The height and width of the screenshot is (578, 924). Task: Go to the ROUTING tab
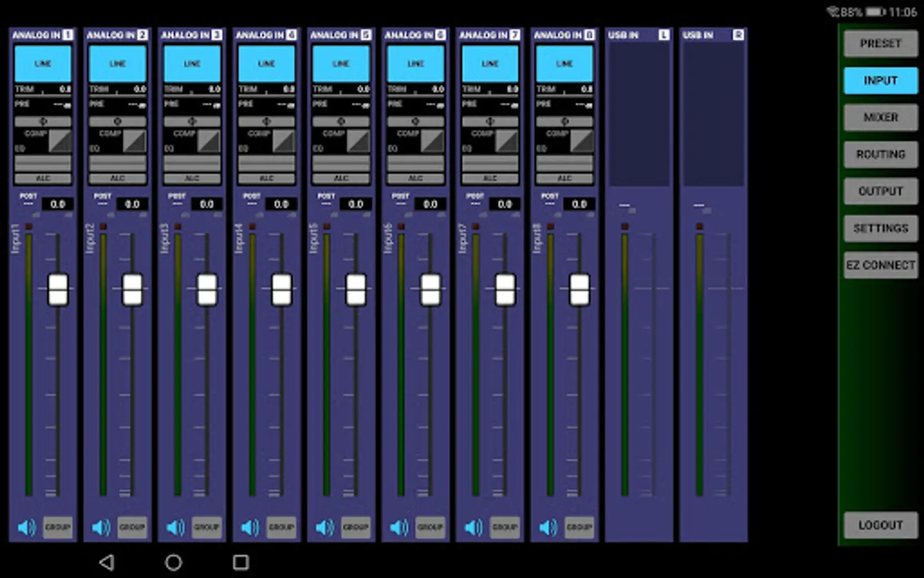click(880, 155)
